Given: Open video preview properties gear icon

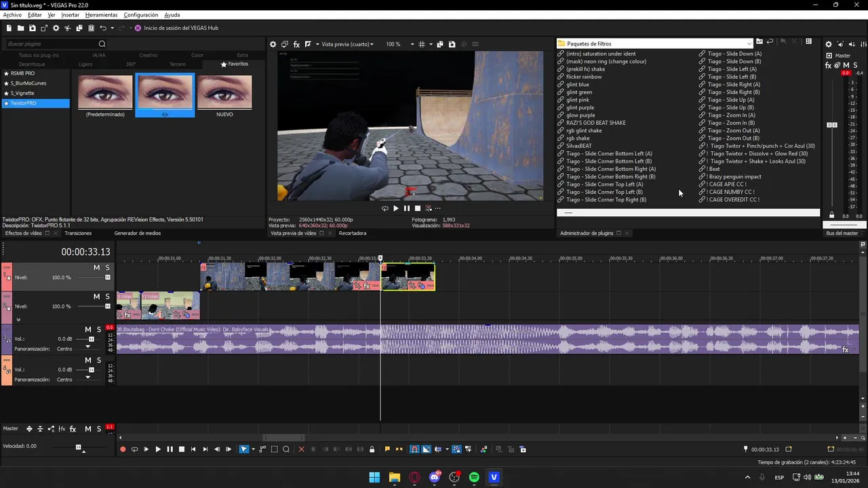Looking at the screenshot, I should tap(273, 44).
